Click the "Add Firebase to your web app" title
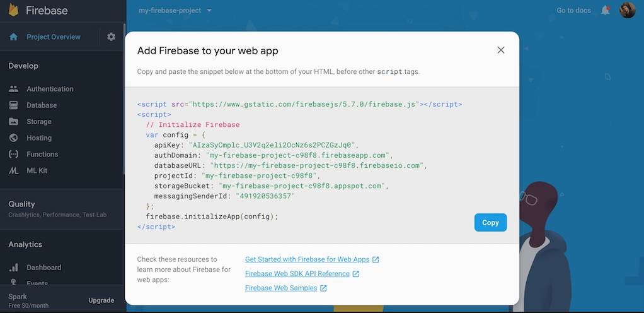Viewport: 644px width, 313px height. tap(208, 51)
